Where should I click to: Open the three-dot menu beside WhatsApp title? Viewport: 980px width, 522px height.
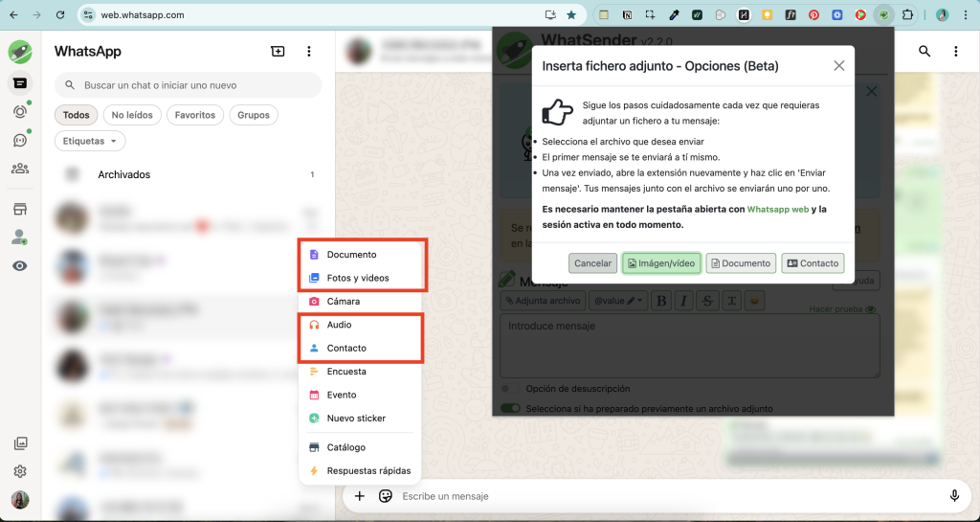[308, 52]
